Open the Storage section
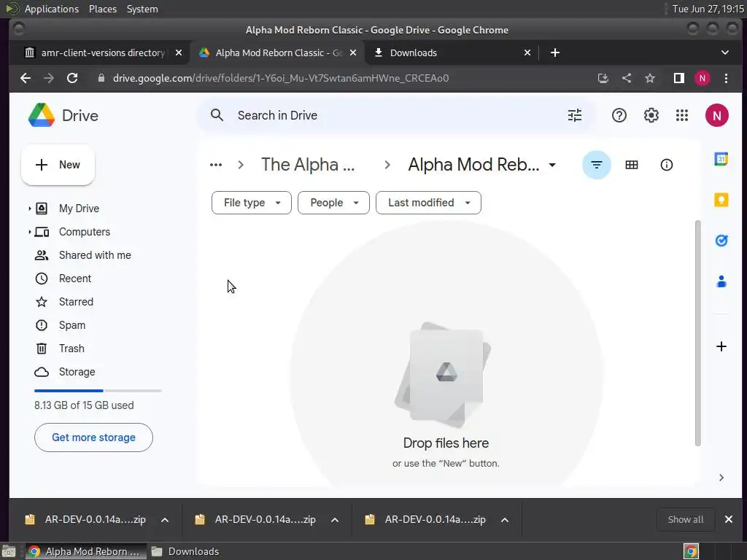The image size is (747, 560). pyautogui.click(x=77, y=372)
